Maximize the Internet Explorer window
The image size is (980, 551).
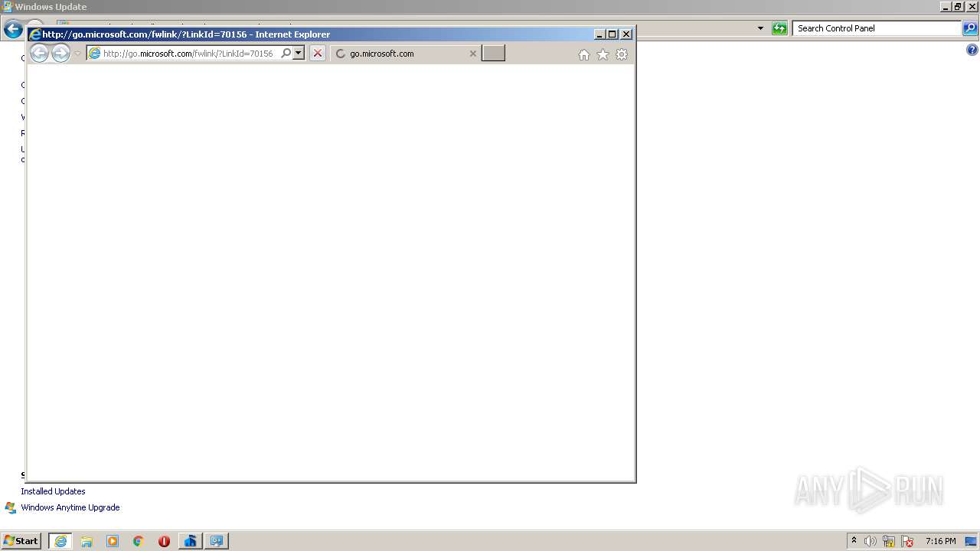612,34
